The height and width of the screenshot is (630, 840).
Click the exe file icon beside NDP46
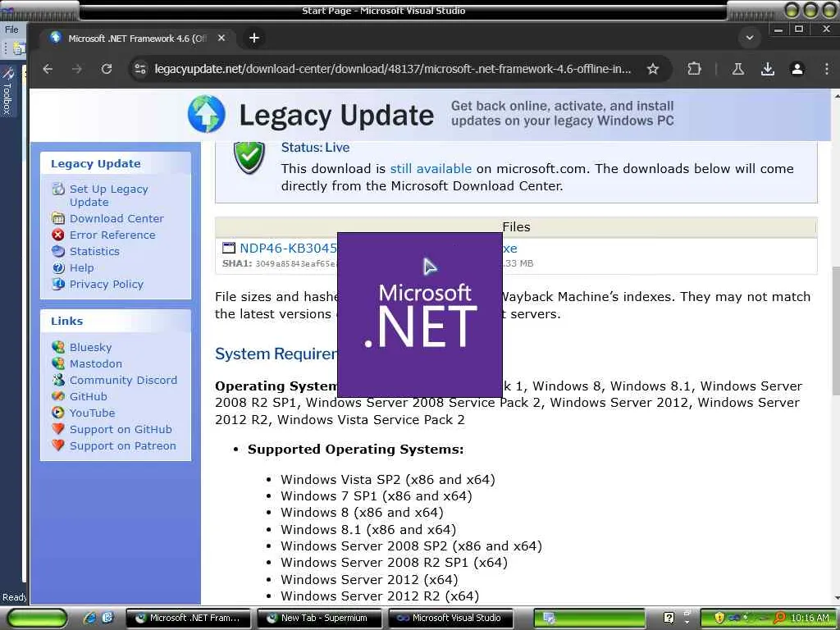coord(229,248)
